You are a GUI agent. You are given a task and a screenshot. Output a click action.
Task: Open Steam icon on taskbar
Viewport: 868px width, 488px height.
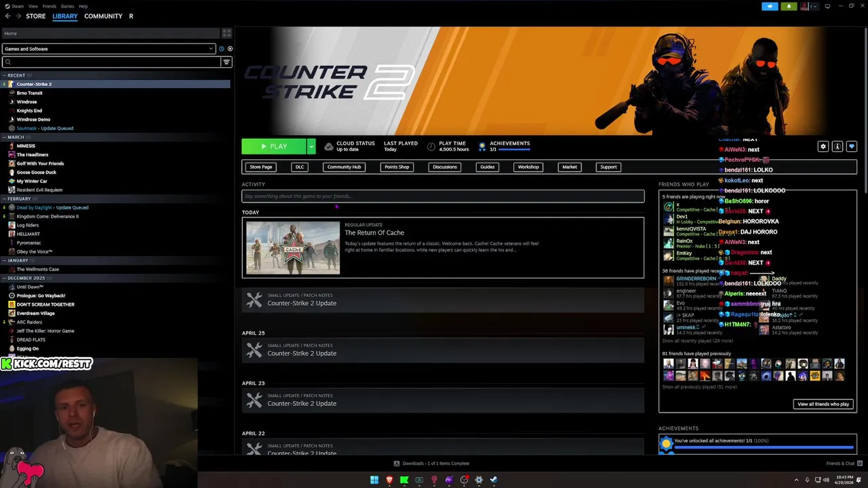[494, 480]
